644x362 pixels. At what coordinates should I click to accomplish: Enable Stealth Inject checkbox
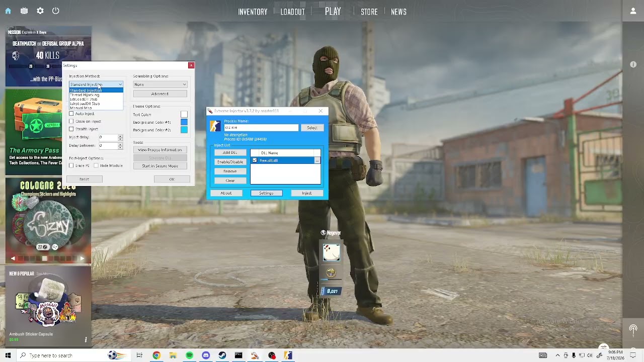[x=71, y=129]
